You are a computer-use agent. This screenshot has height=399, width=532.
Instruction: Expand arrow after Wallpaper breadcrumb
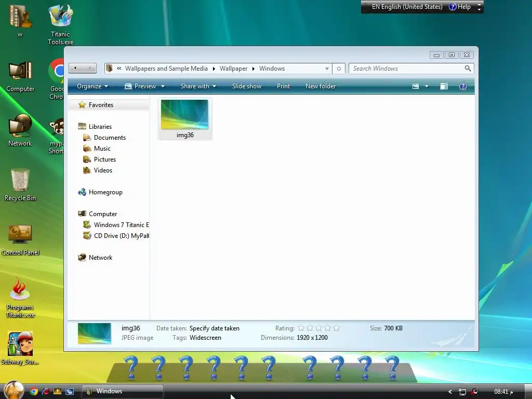[x=253, y=69]
